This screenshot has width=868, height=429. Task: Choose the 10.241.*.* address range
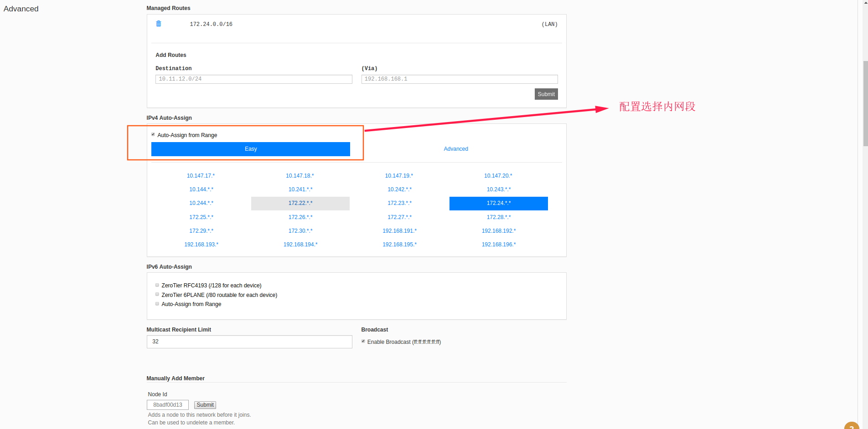(300, 189)
